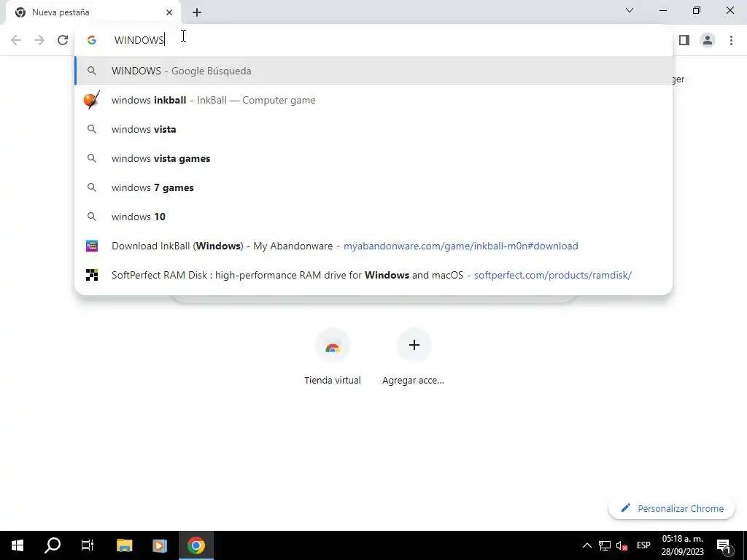Click the Google G icon in address bar
This screenshot has width=747, height=560.
[x=92, y=40]
